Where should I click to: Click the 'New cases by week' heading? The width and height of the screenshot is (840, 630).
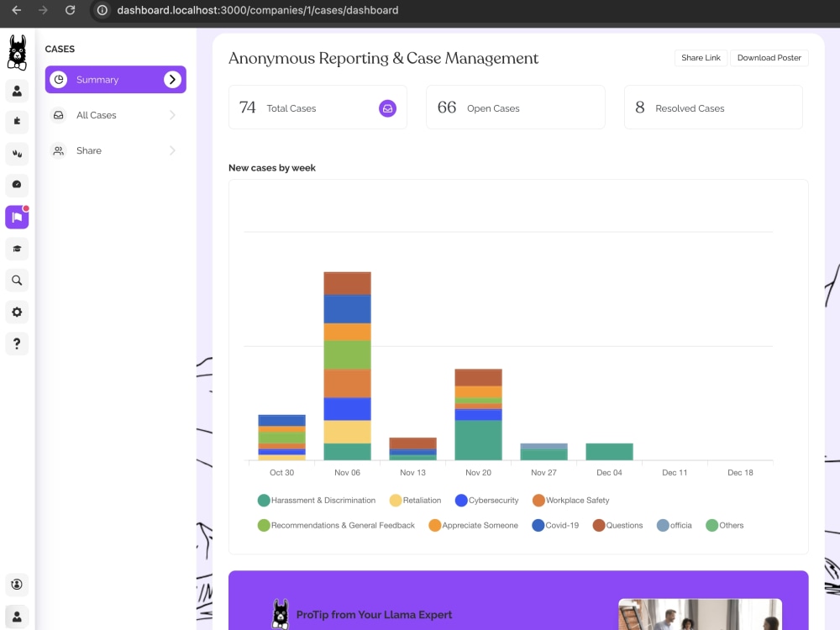tap(272, 168)
